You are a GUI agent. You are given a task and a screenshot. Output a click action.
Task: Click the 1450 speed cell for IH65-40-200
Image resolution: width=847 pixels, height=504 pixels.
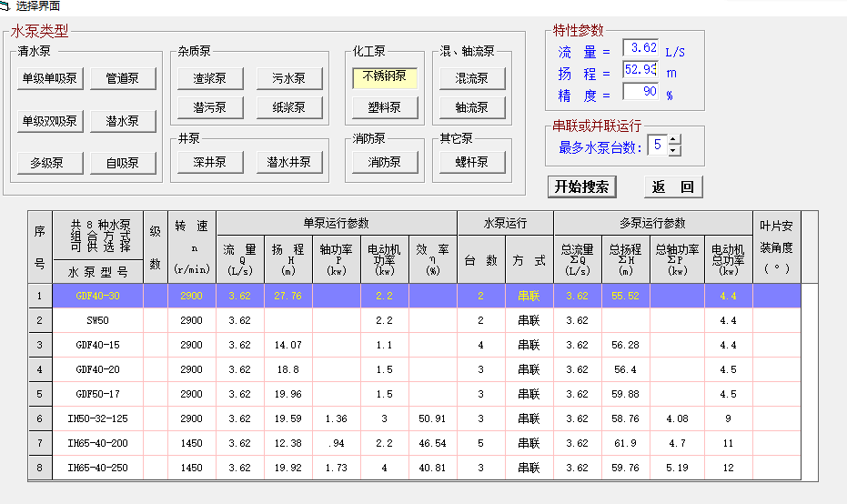tap(192, 443)
